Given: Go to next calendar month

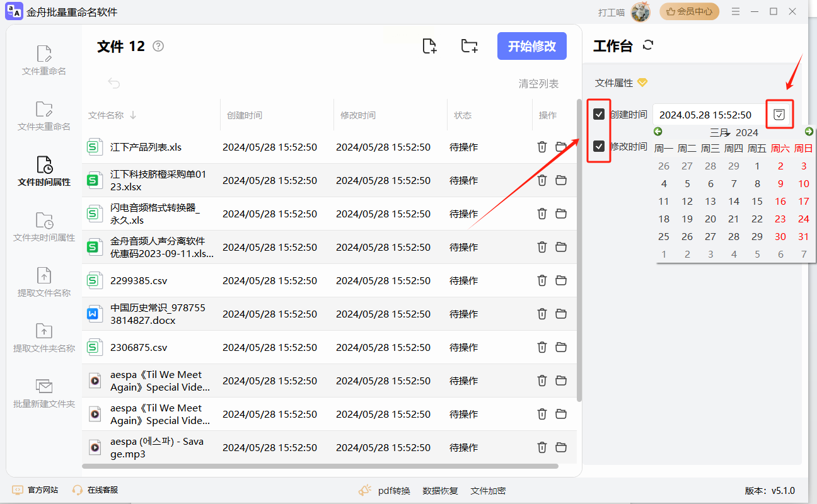Looking at the screenshot, I should (809, 132).
